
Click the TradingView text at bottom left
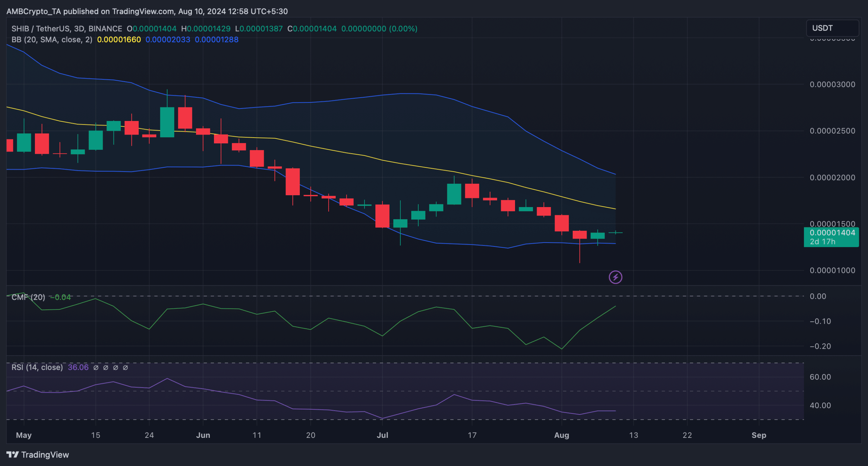[x=45, y=454]
